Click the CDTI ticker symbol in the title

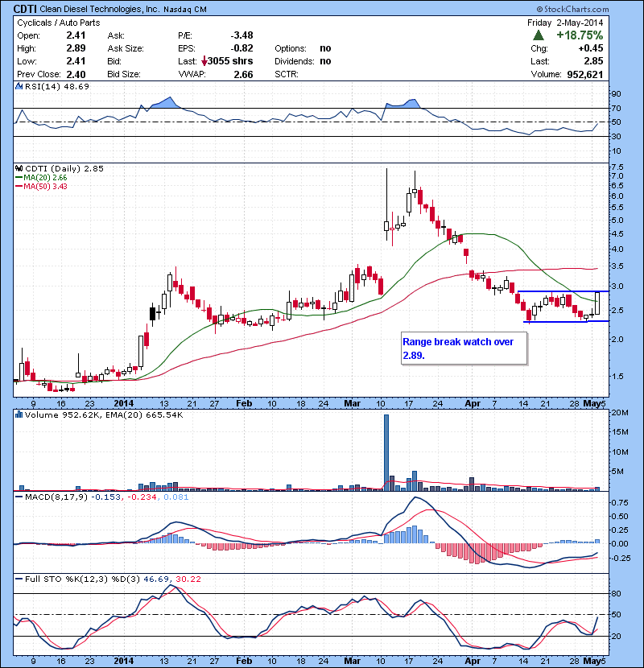(x=25, y=9)
